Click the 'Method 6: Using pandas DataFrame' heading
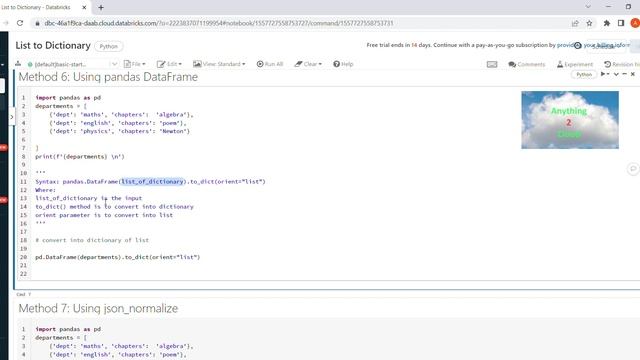Screen dimensions: 640x360 coord(108,77)
